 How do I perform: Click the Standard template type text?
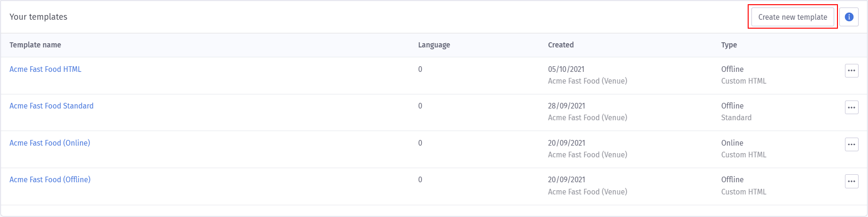pyautogui.click(x=736, y=118)
